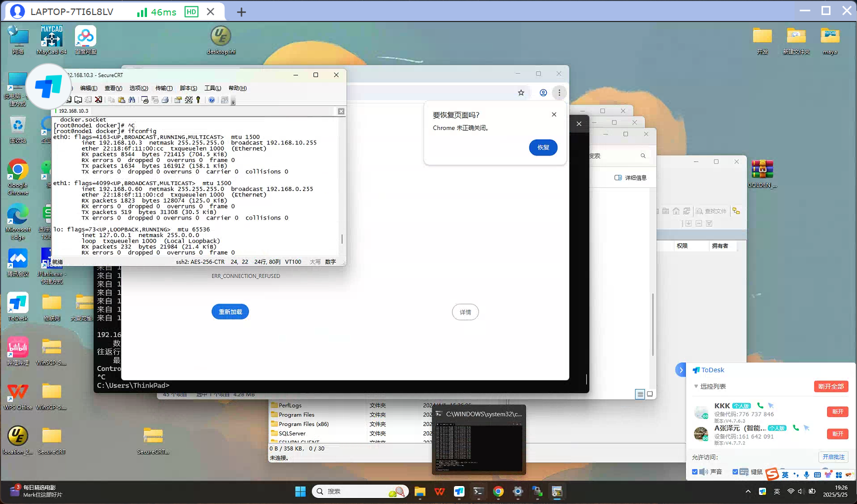This screenshot has width=857, height=504.
Task: Click 开启批注 button in ToDesk
Action: pos(833,457)
